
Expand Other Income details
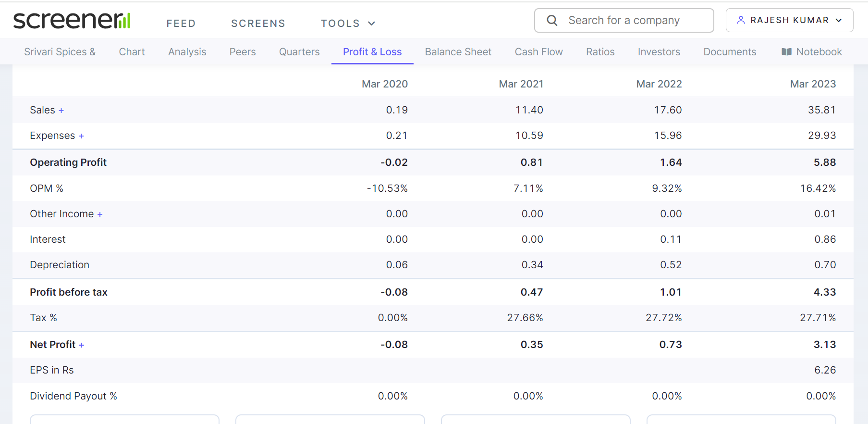100,214
